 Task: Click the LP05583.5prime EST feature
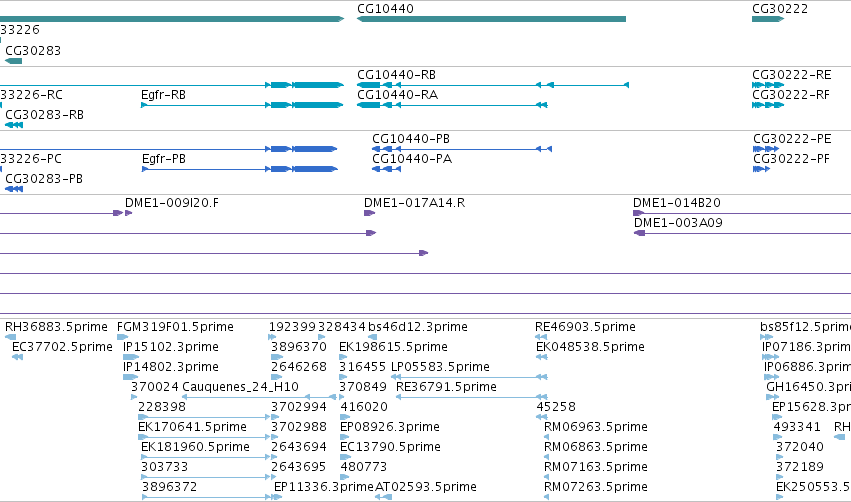tap(469, 377)
